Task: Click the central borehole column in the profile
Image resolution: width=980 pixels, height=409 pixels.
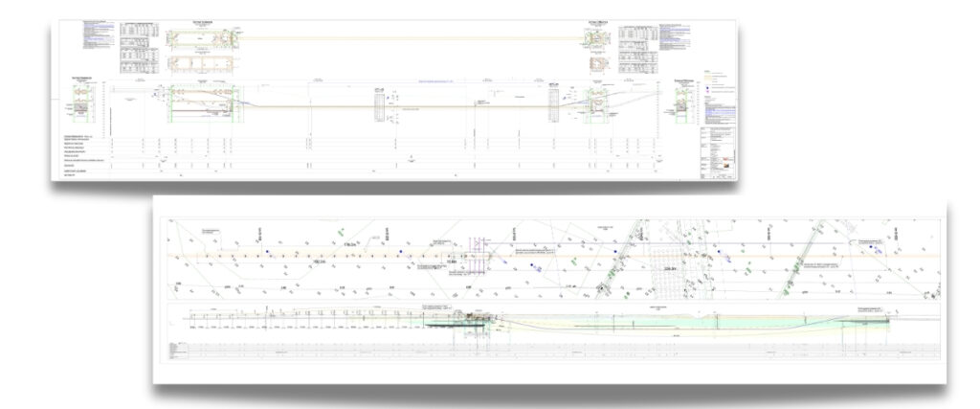Action: tap(379, 105)
